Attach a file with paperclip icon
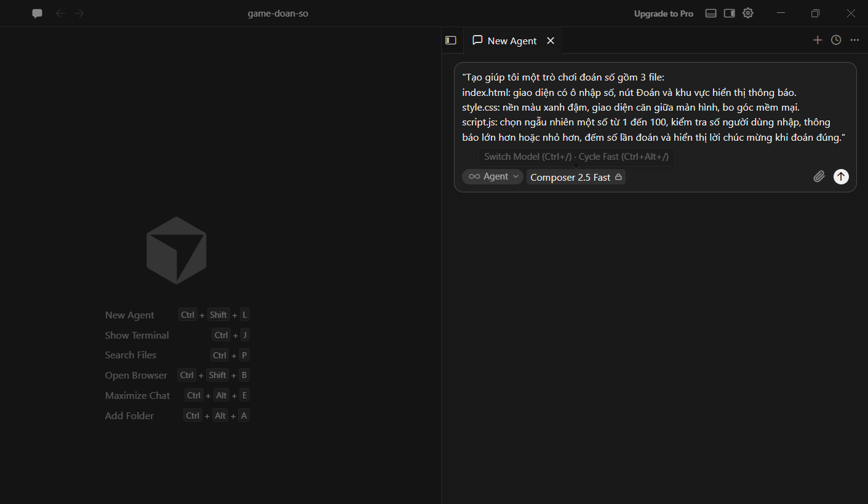The height and width of the screenshot is (504, 868). (819, 177)
